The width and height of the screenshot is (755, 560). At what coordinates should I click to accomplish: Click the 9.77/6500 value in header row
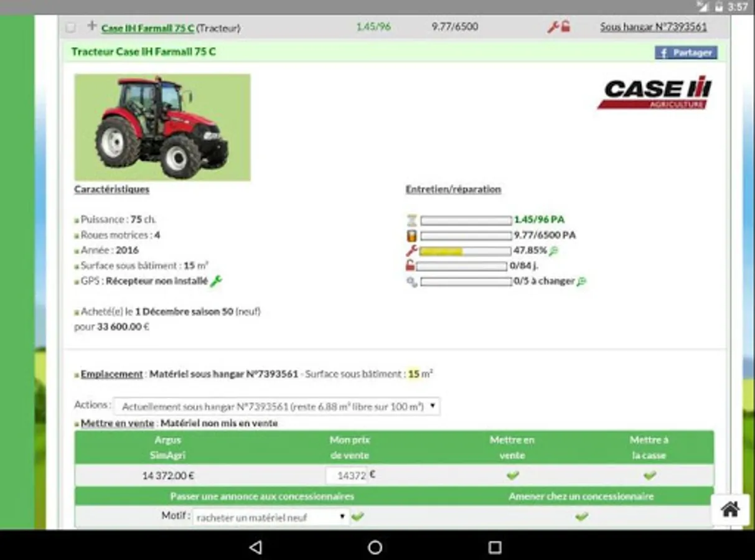[x=455, y=27]
